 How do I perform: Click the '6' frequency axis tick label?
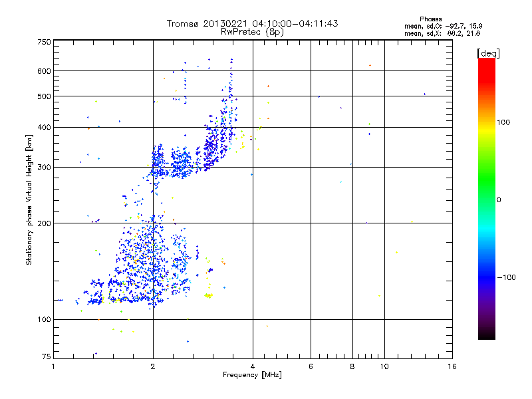(x=311, y=366)
